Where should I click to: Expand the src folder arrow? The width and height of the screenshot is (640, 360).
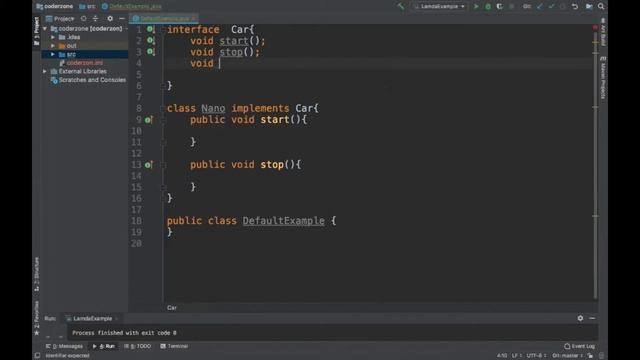coord(53,54)
